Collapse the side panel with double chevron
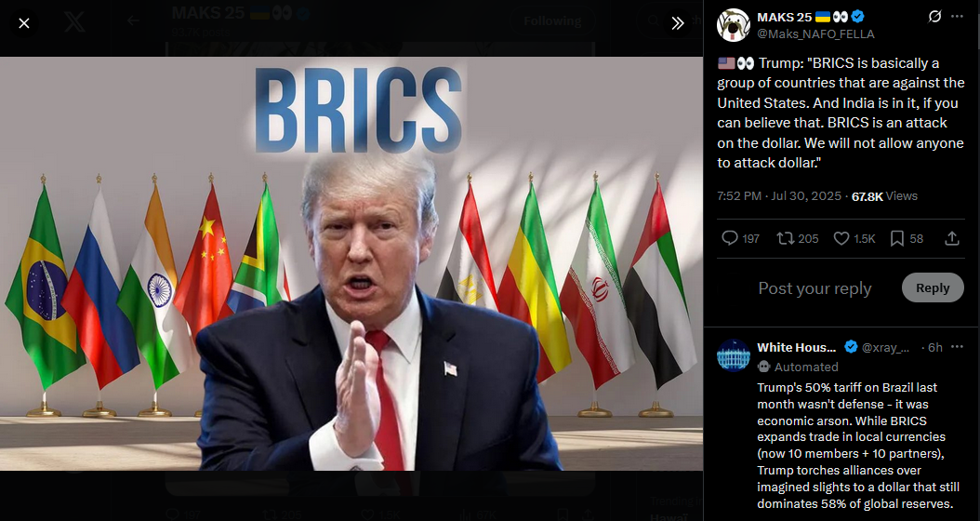 (678, 24)
